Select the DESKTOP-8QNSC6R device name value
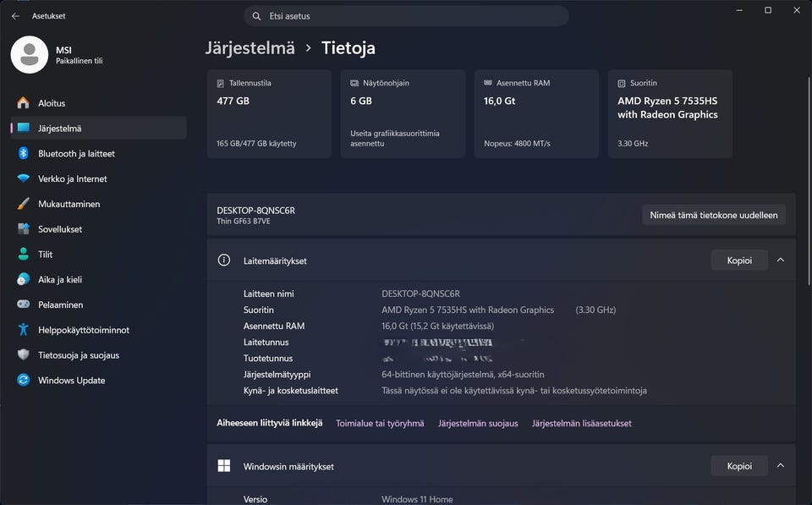The height and width of the screenshot is (505, 812). 420,294
